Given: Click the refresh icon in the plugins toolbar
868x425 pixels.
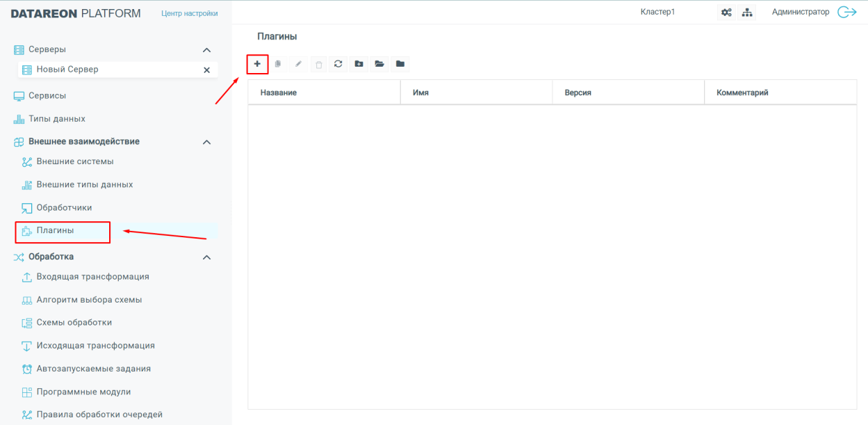Looking at the screenshot, I should click(x=338, y=64).
